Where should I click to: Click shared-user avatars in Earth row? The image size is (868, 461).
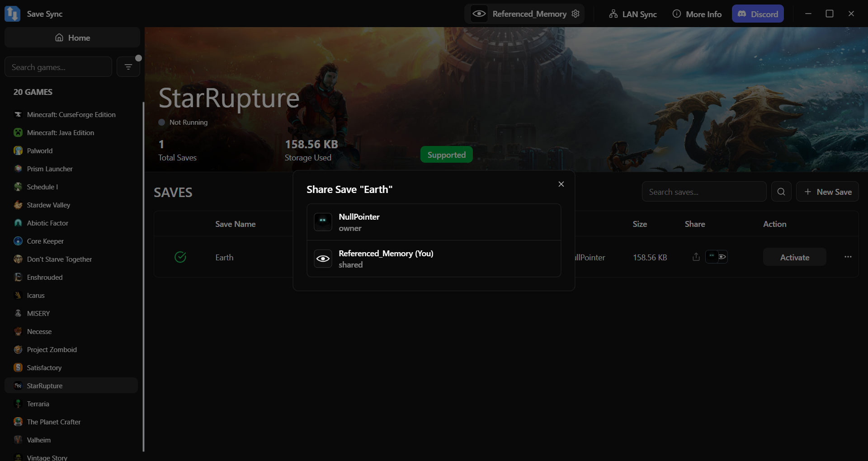click(717, 257)
